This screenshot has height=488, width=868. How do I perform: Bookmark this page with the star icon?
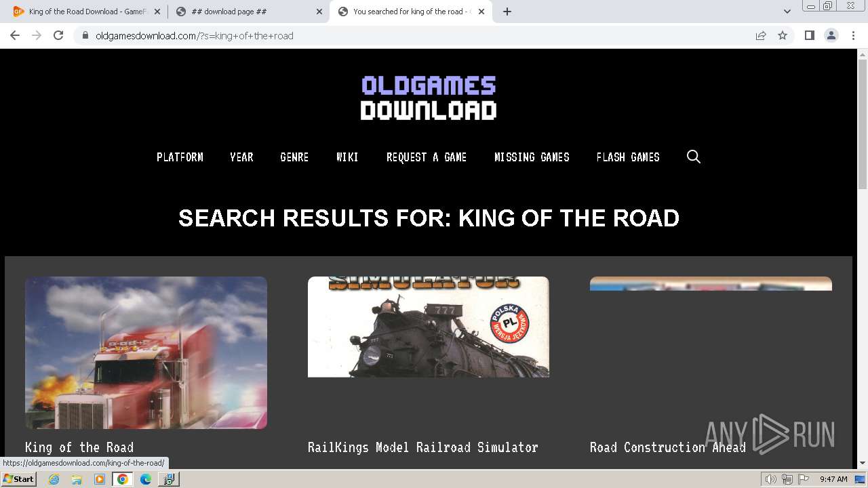point(783,35)
